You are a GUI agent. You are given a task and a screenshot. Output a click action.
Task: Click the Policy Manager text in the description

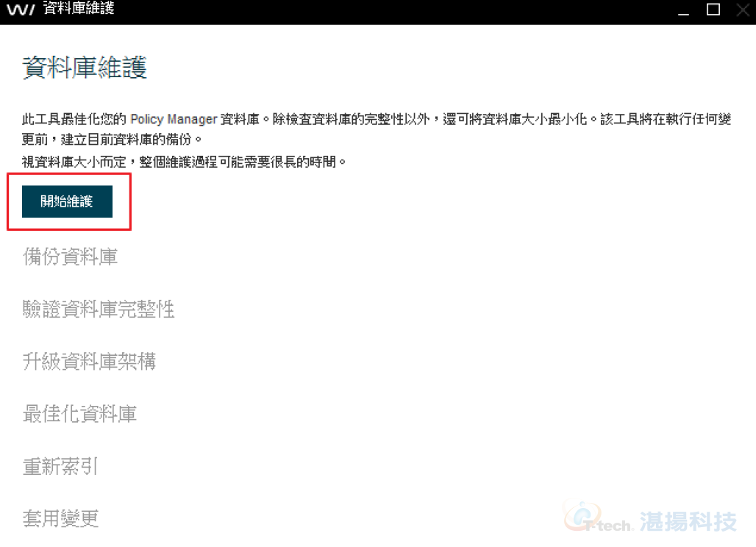click(x=174, y=119)
